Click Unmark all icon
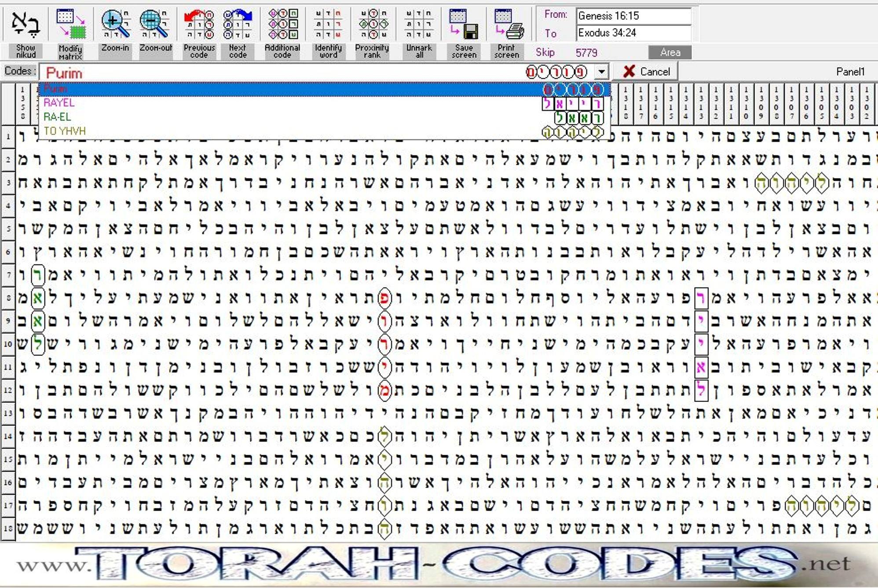This screenshot has height=588, width=878. point(419,25)
